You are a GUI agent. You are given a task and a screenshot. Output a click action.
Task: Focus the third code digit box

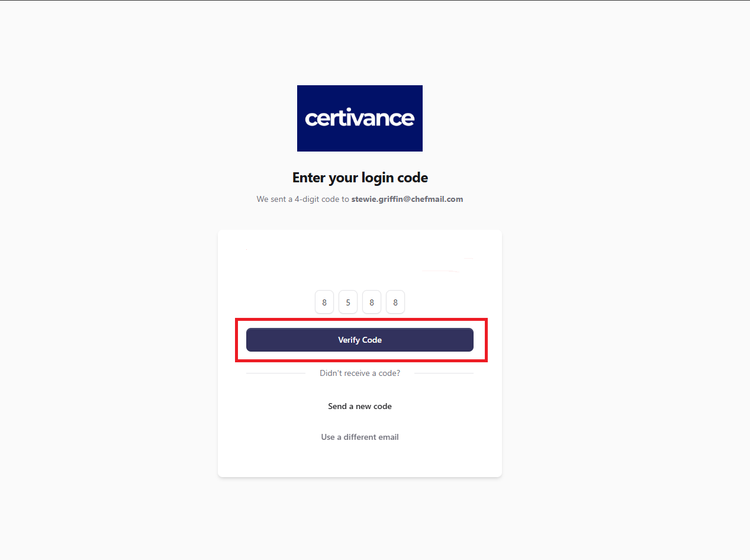click(372, 302)
